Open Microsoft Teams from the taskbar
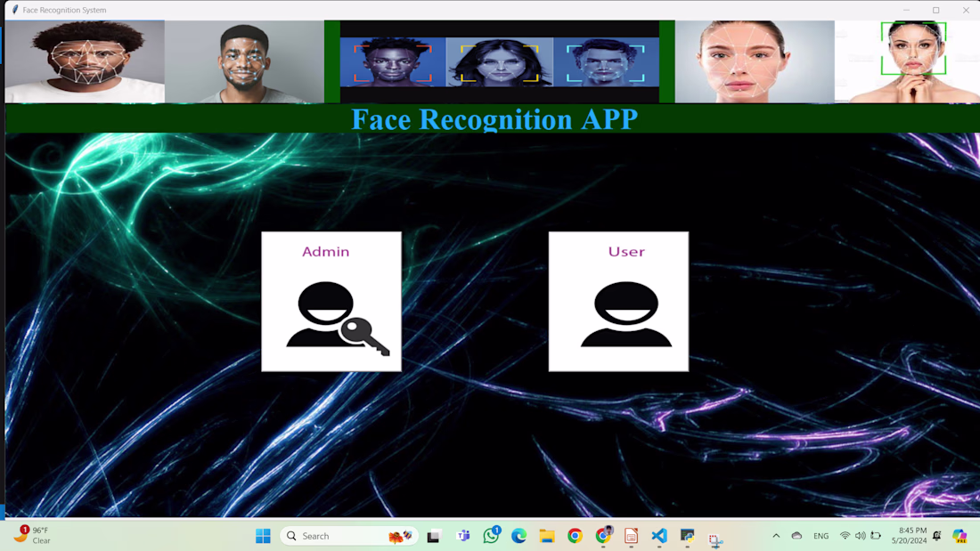The image size is (980, 551). click(x=463, y=536)
